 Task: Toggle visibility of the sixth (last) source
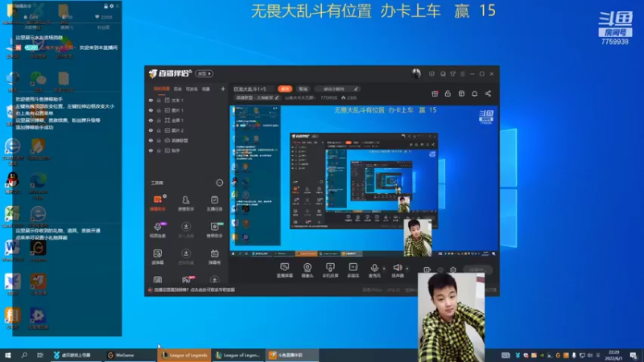click(151, 150)
